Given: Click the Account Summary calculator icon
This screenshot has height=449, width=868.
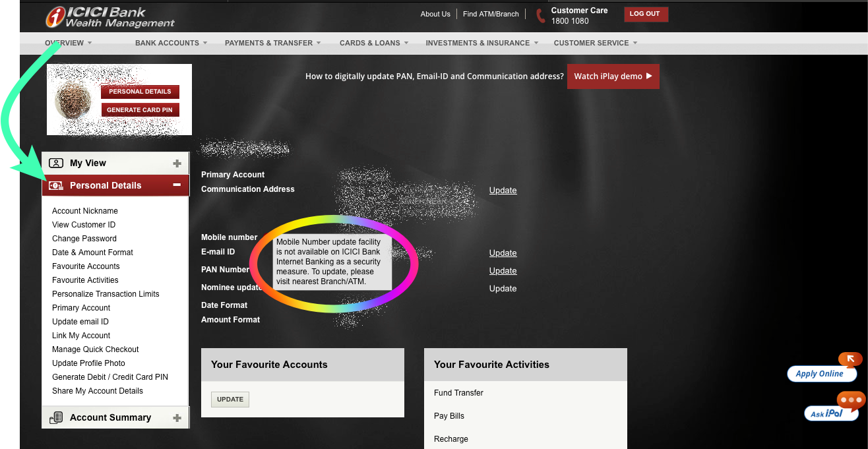Looking at the screenshot, I should 56,417.
